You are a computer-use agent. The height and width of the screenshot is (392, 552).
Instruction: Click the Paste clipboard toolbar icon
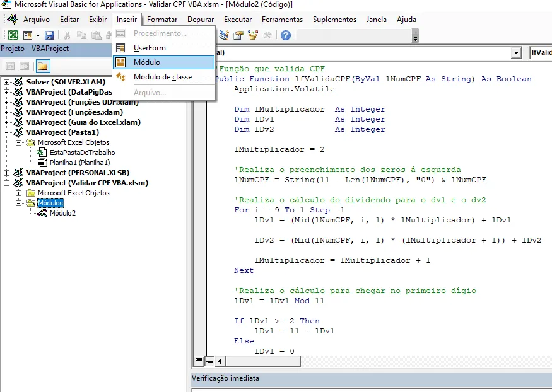(96, 35)
